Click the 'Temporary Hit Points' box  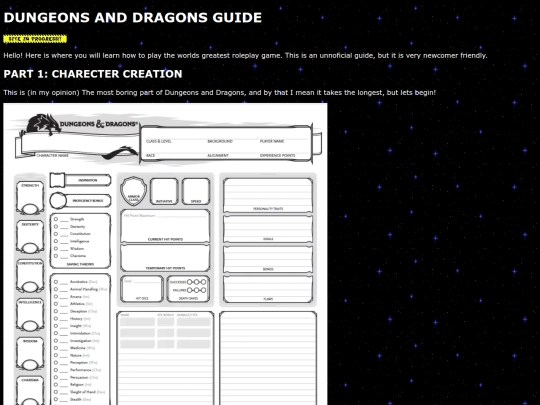tap(165, 258)
